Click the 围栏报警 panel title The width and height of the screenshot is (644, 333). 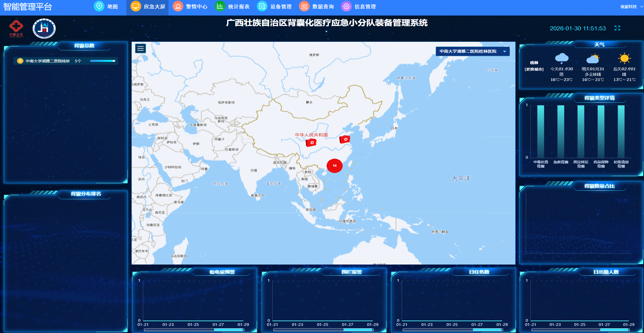point(351,272)
